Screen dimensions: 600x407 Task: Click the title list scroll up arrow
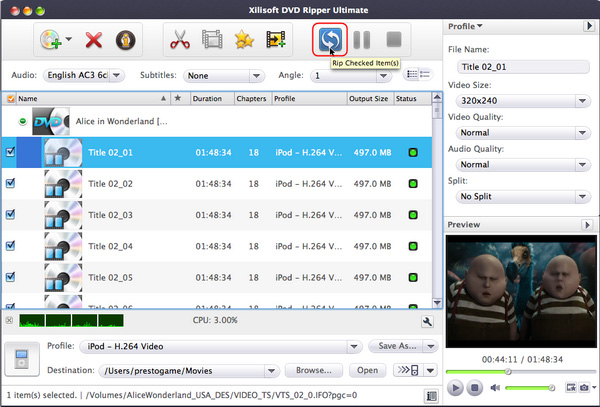(x=437, y=98)
